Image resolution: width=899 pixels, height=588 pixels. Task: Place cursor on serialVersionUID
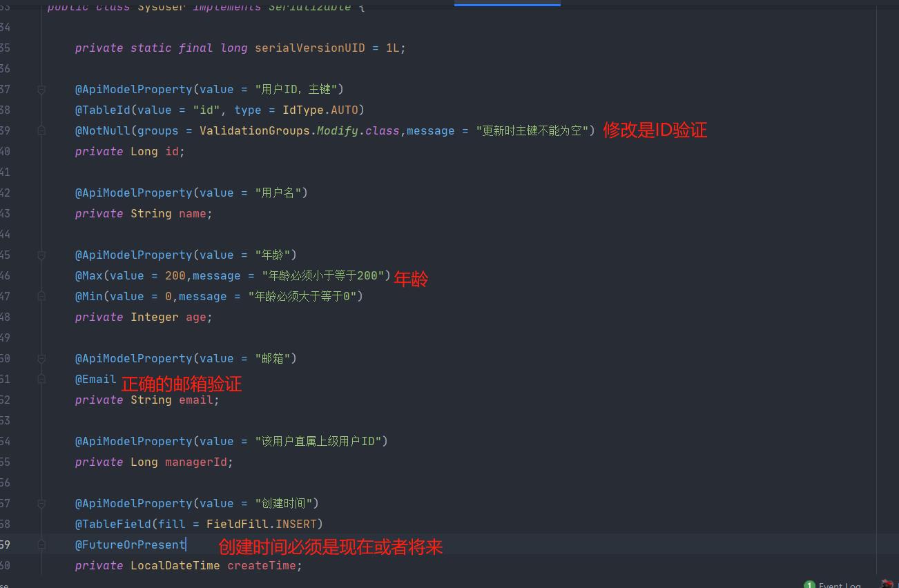[x=310, y=48]
